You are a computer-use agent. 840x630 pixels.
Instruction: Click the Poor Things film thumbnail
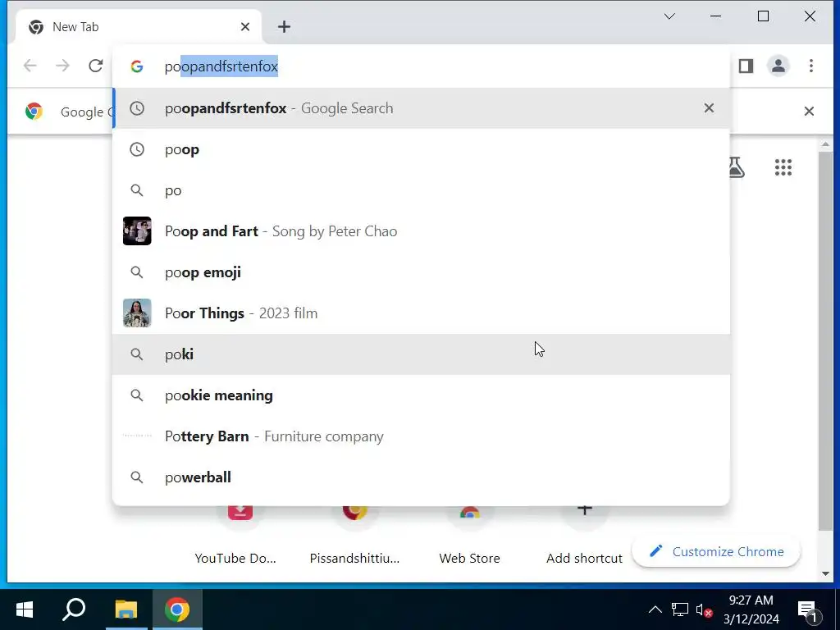[x=137, y=313]
